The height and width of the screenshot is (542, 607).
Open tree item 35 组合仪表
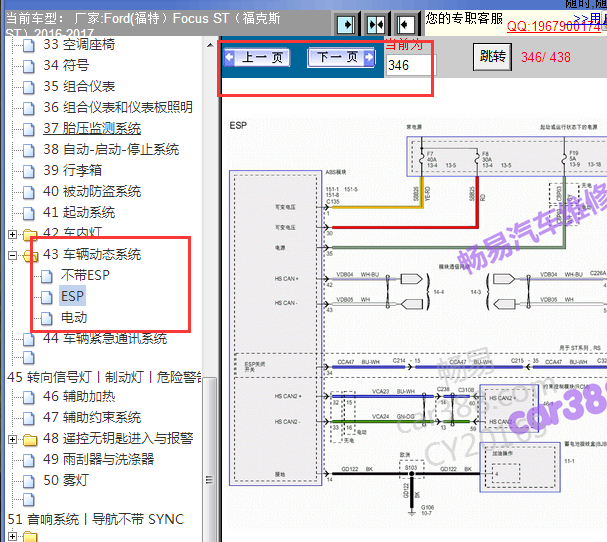[79, 86]
